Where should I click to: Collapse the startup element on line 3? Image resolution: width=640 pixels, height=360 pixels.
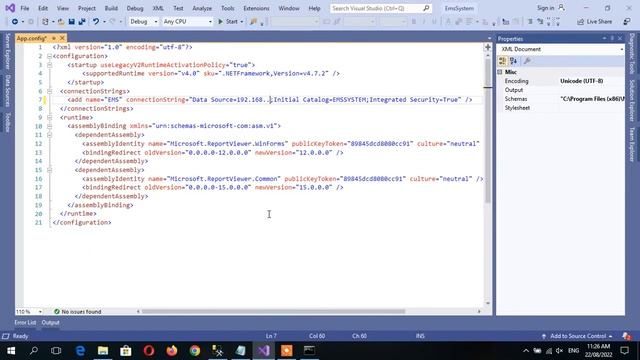coord(49,65)
